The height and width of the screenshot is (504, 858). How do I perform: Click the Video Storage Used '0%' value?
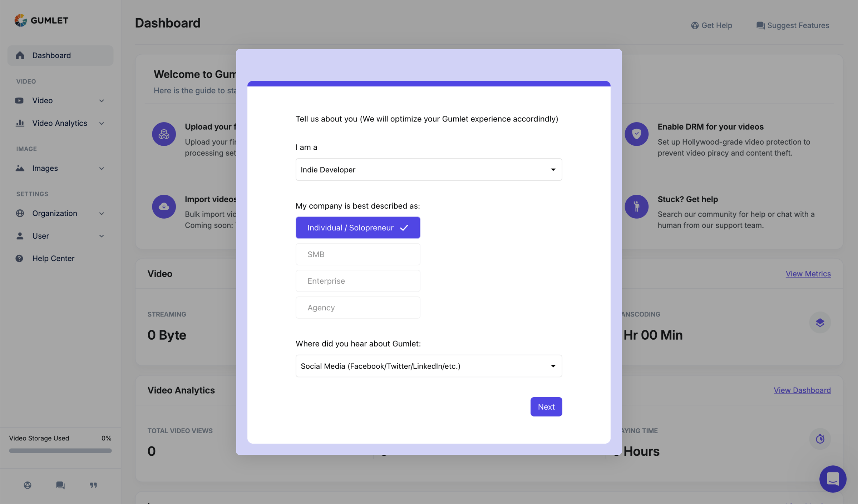click(106, 438)
